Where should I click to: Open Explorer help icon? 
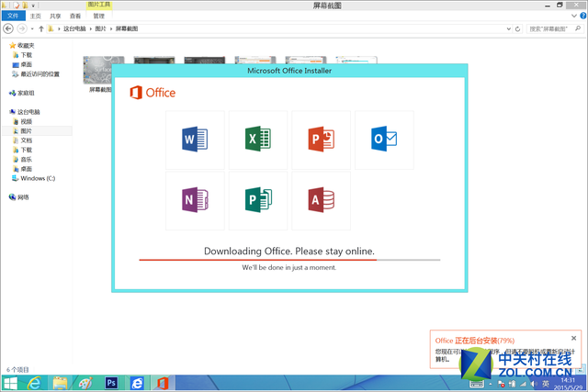tap(583, 16)
